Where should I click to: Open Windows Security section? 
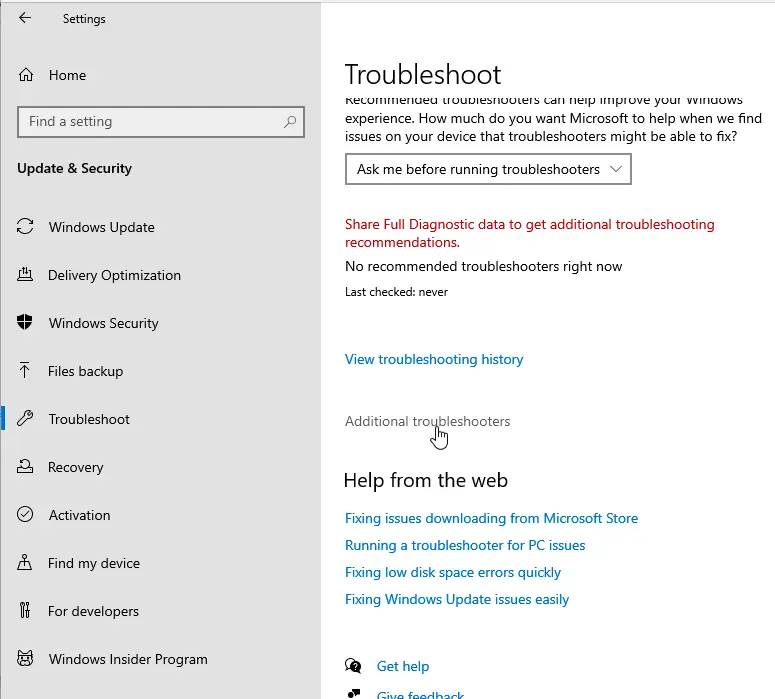103,323
